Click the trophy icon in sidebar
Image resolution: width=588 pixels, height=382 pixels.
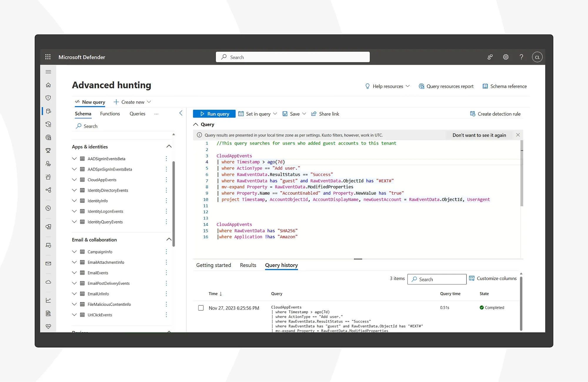pyautogui.click(x=49, y=151)
